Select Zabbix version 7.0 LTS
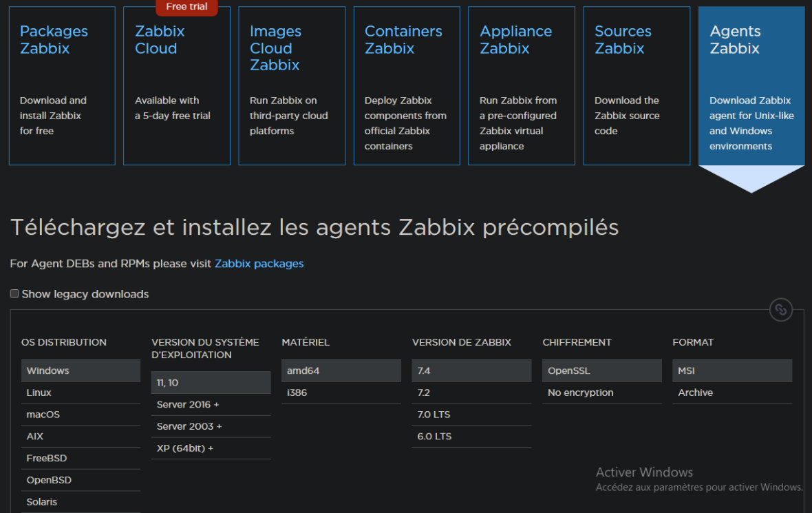This screenshot has height=513, width=812. tap(434, 415)
